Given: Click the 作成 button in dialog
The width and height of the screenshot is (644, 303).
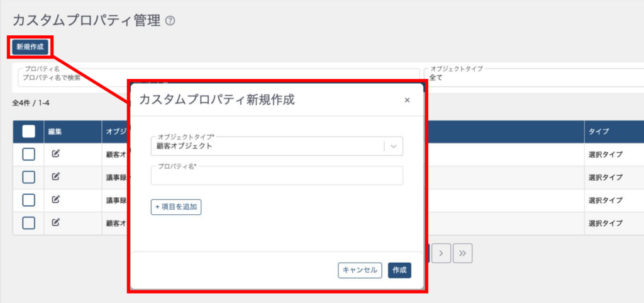Looking at the screenshot, I should coord(399,270).
